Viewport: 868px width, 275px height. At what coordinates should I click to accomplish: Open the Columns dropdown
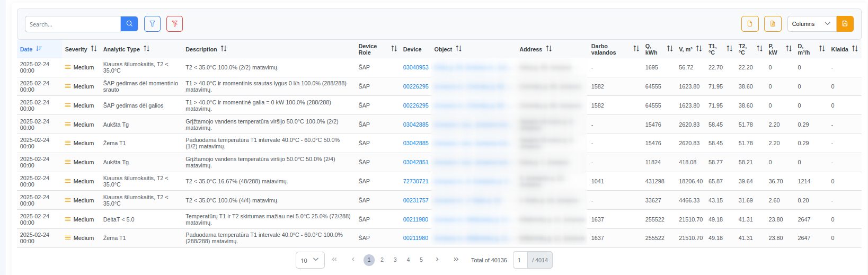[811, 24]
